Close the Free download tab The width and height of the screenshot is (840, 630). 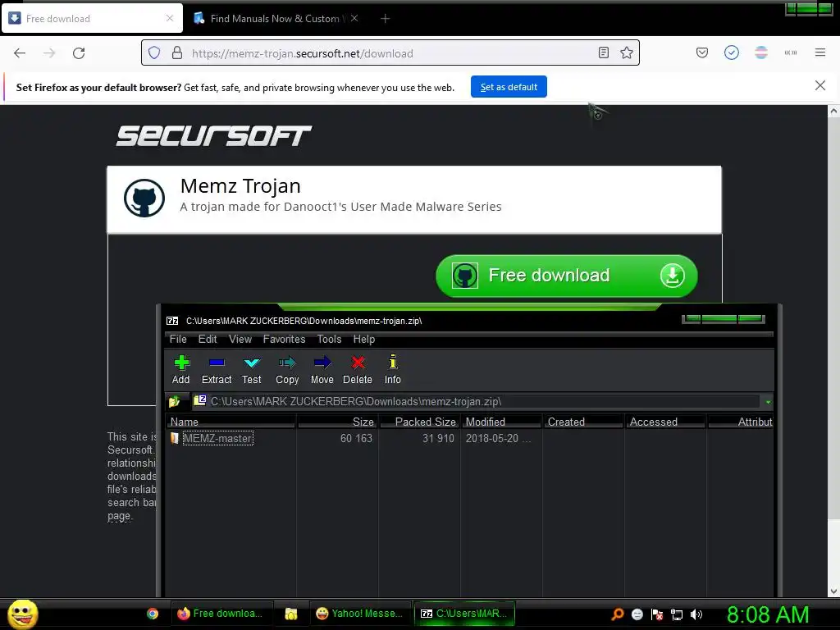click(170, 18)
